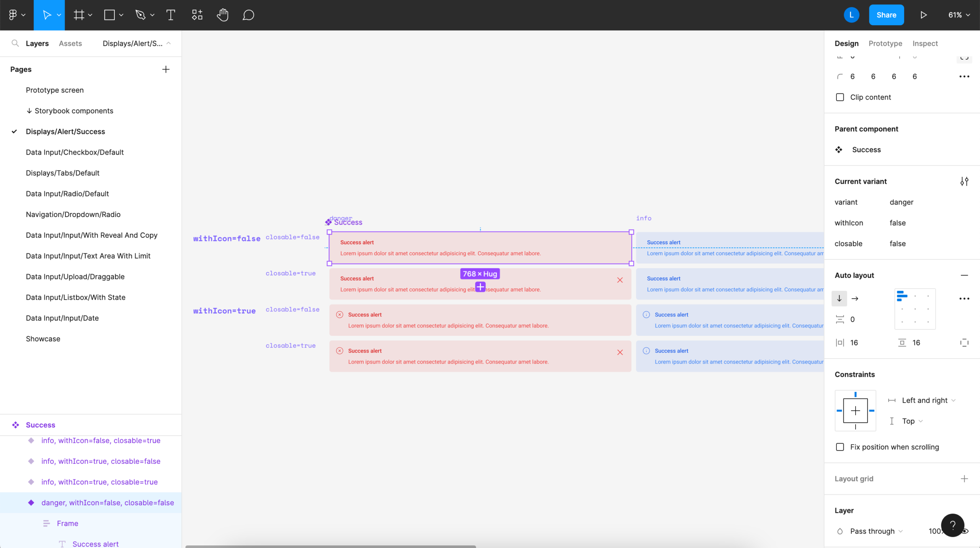The height and width of the screenshot is (548, 980).
Task: Click Share button to share file
Action: coord(887,15)
